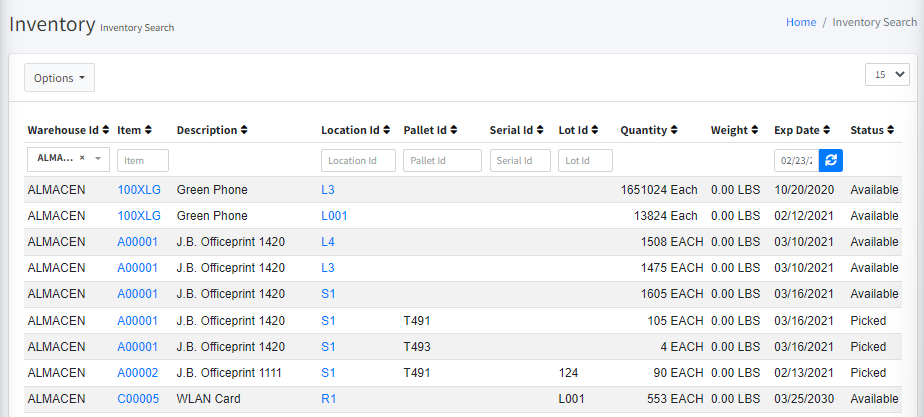Click the Serial Id filter box
This screenshot has width=924, height=417.
click(520, 161)
